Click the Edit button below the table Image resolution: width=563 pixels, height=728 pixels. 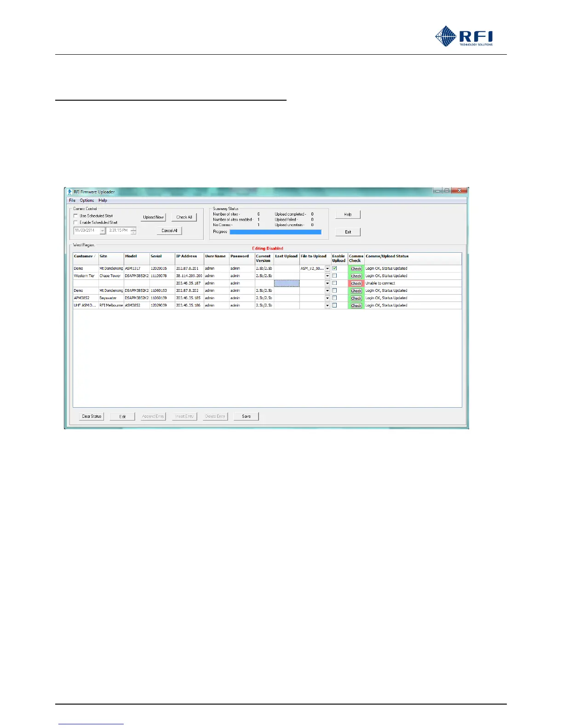tap(122, 416)
